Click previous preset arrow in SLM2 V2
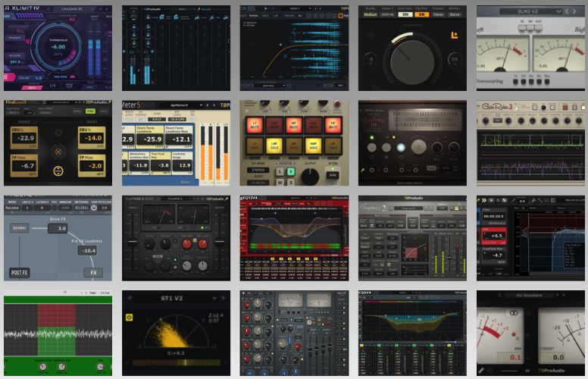The image size is (588, 379). 567,11
